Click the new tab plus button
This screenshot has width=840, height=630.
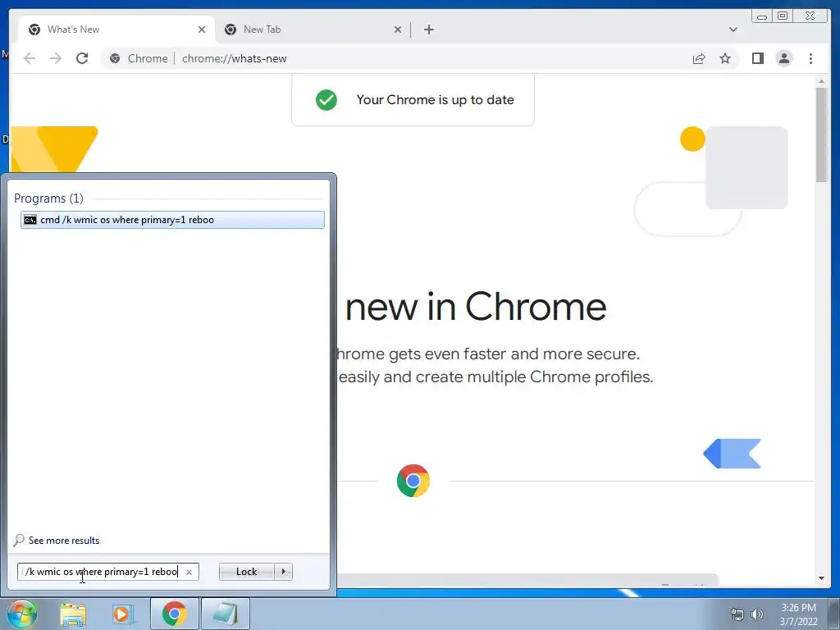click(428, 30)
